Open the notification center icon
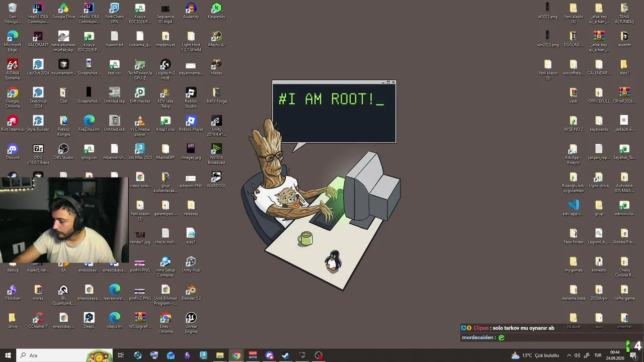The height and width of the screenshot is (362, 644). (633, 355)
